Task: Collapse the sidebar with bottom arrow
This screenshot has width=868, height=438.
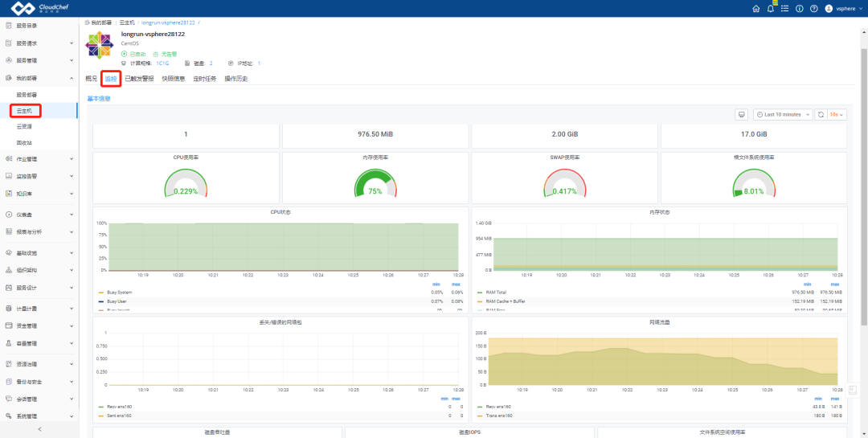Action: coord(39,429)
